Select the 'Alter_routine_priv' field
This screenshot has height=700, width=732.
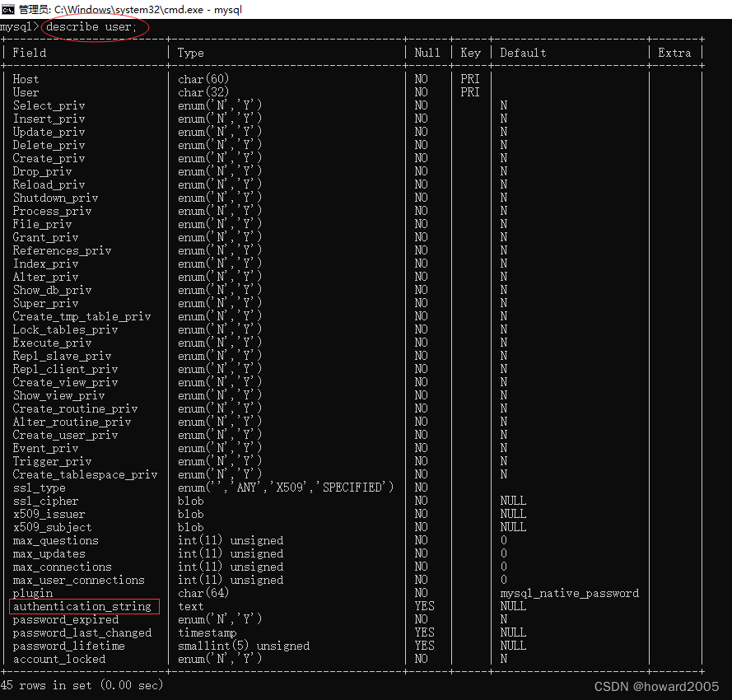tap(72, 422)
